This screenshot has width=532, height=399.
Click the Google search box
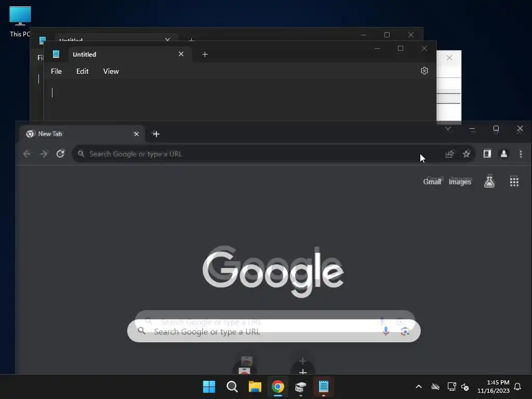pos(274,331)
